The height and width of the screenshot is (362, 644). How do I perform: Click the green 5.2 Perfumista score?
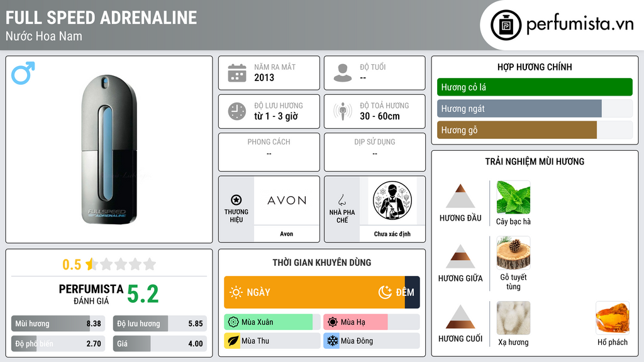(x=143, y=294)
